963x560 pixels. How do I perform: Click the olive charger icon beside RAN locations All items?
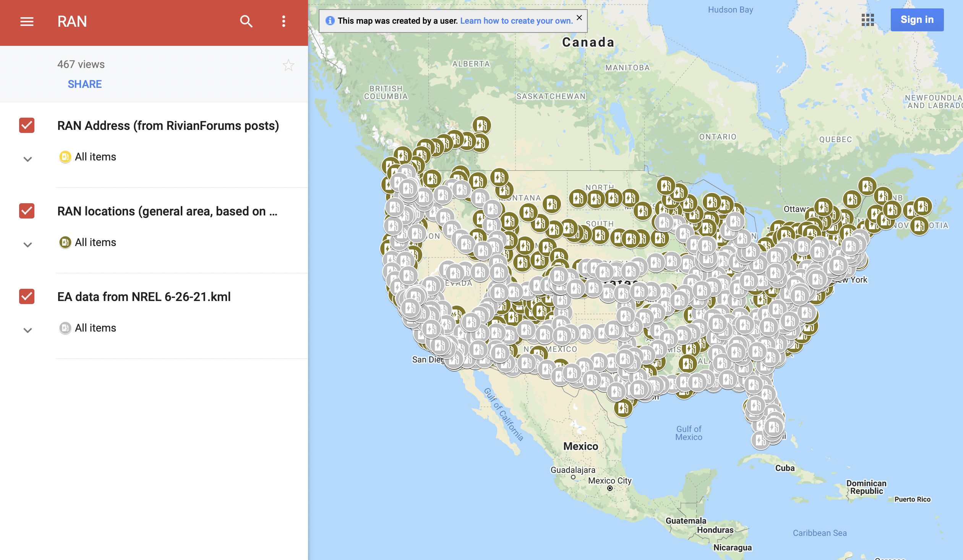click(65, 243)
